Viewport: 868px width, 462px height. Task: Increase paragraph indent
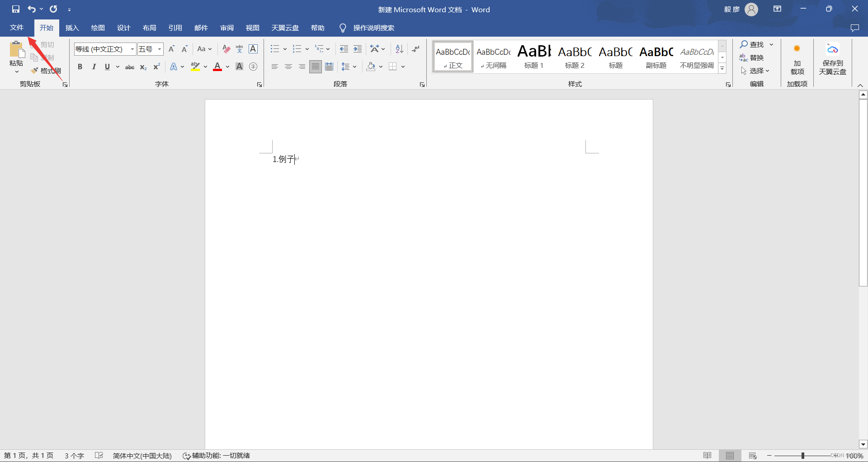coord(358,49)
